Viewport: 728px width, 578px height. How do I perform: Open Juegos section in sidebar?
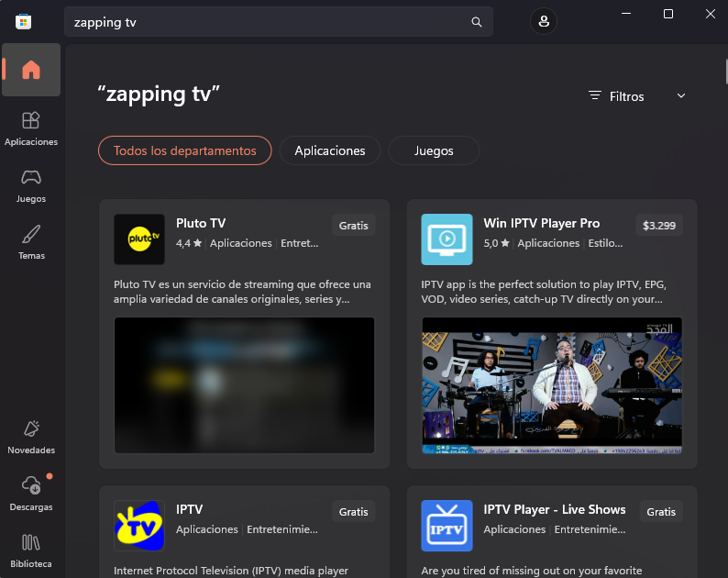pos(31,186)
